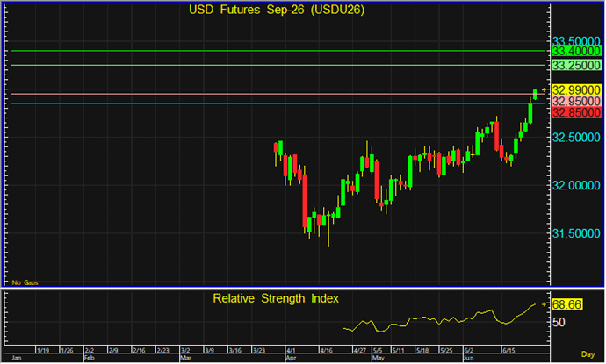This screenshot has width=606, height=364.
Task: Click the 3/9 date on time axis
Action: coord(210,351)
